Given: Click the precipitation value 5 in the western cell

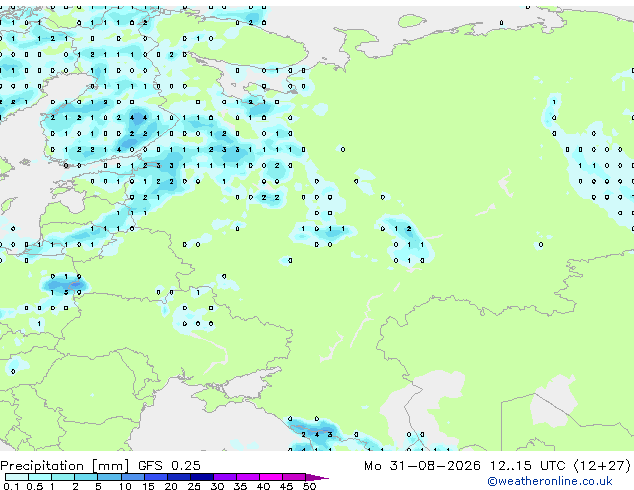Looking at the screenshot, I should click(66, 292).
